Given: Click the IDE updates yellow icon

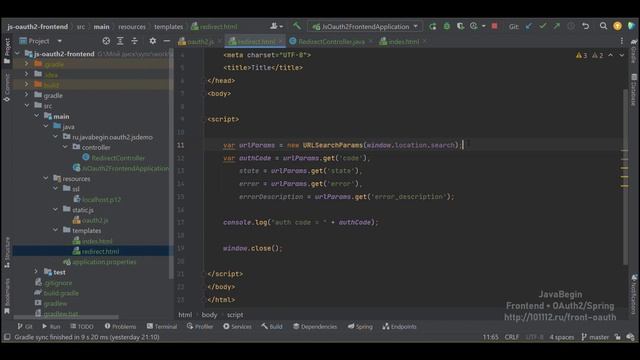Looking at the screenshot, I should coord(618,27).
